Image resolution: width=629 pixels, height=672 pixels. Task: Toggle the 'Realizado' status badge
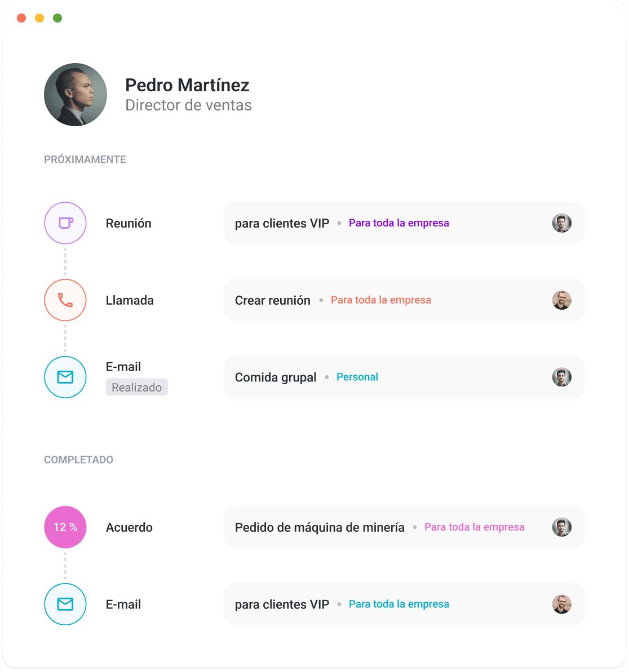[136, 387]
